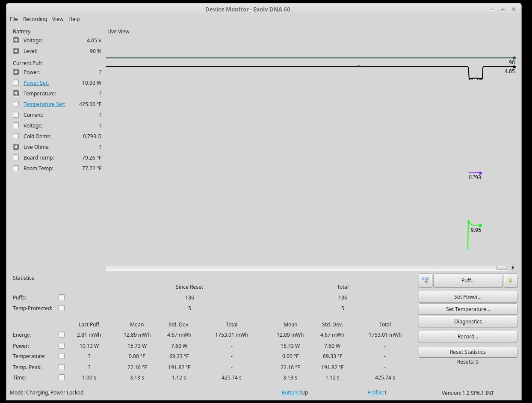This screenshot has width=532, height=403.
Task: Tick the Energy statistics checkbox
Action: click(62, 335)
